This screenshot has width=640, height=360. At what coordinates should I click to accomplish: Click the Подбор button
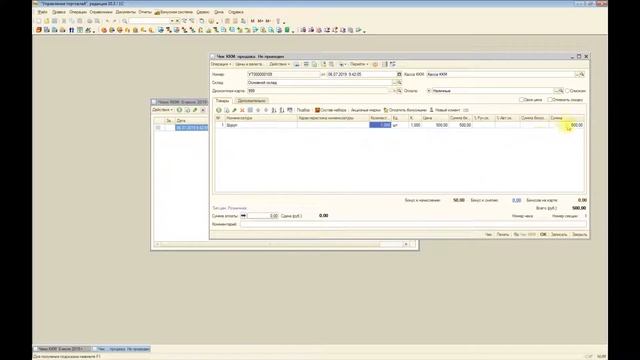(303, 110)
